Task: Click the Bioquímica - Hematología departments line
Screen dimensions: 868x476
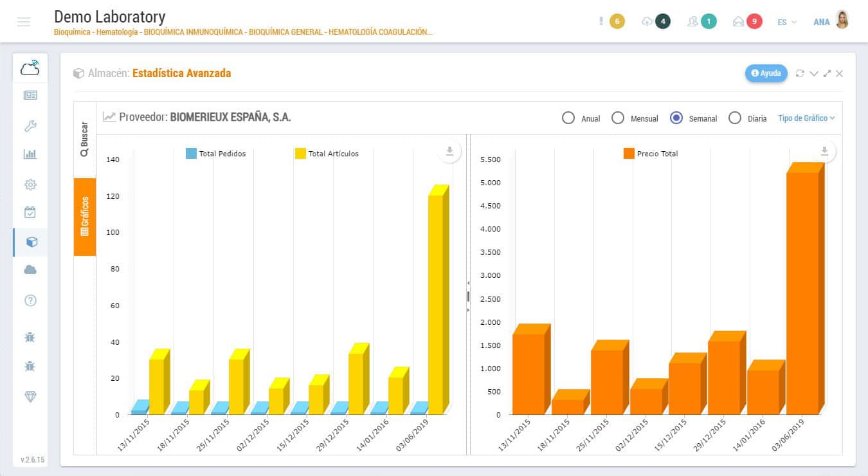Action: click(x=244, y=32)
